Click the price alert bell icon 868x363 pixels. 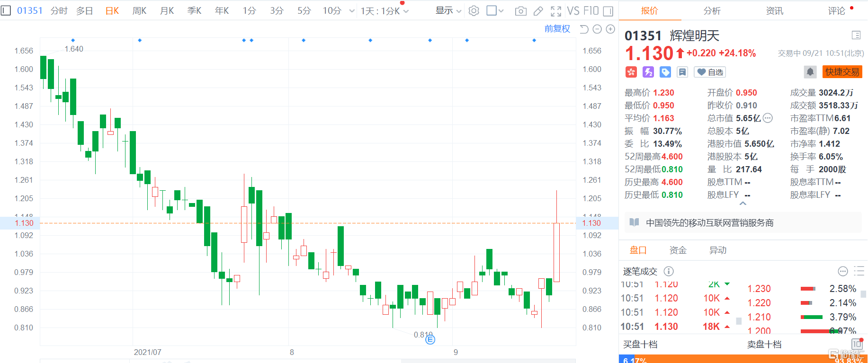click(810, 72)
